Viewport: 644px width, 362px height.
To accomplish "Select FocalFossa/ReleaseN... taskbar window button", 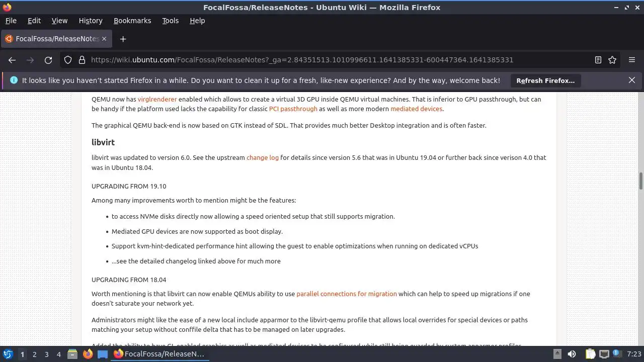I will pos(160,354).
